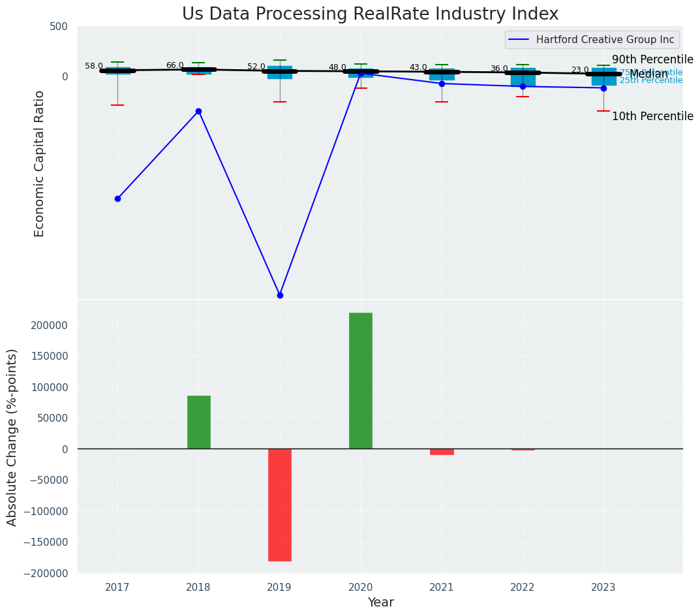This screenshot has width=700, height=615.
Task: Click the 58.0 median value label
Action: pyautogui.click(x=94, y=66)
